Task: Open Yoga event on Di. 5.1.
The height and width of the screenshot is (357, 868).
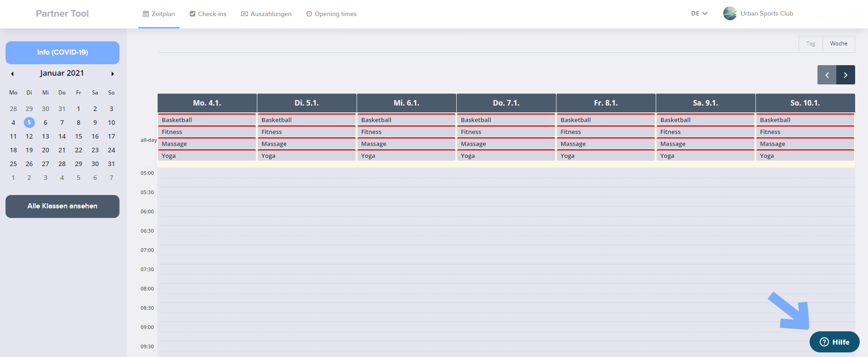Action: pos(306,156)
